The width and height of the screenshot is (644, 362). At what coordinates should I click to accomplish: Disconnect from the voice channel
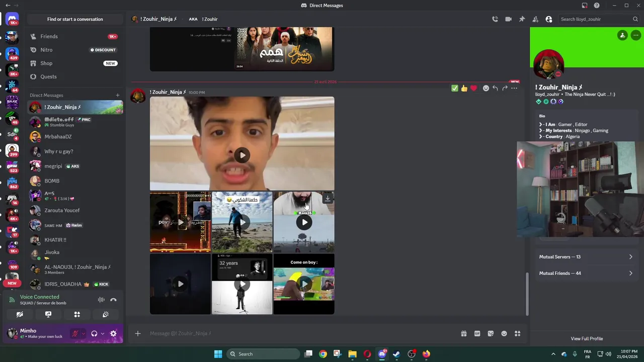coord(113,300)
